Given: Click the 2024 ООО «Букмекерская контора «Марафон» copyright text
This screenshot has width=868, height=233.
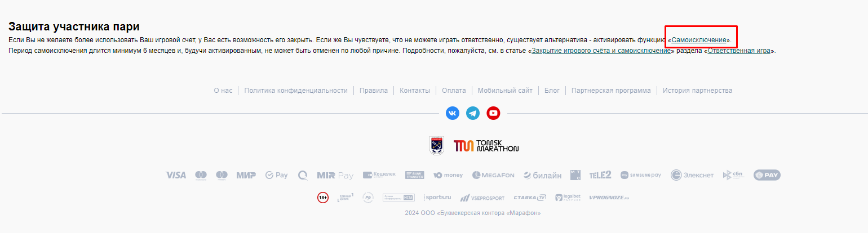Looking at the screenshot, I should point(473,213).
